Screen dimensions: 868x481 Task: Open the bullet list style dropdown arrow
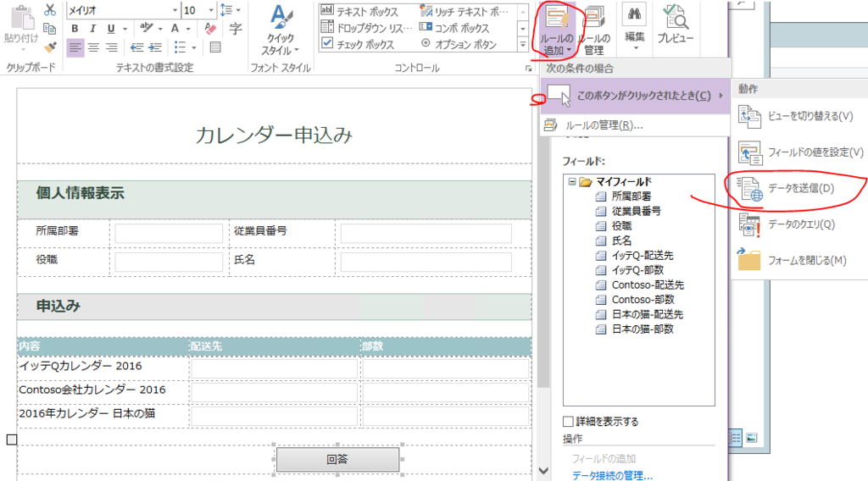(x=194, y=48)
